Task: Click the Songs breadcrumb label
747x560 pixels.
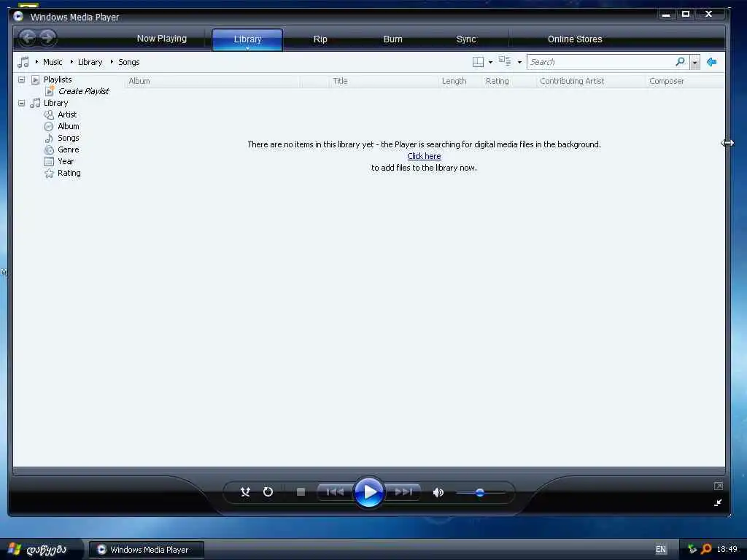Action: pyautogui.click(x=128, y=62)
